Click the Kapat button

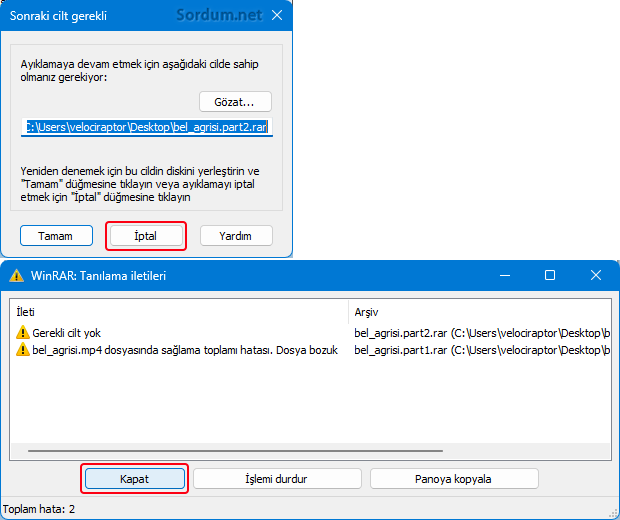tap(134, 479)
